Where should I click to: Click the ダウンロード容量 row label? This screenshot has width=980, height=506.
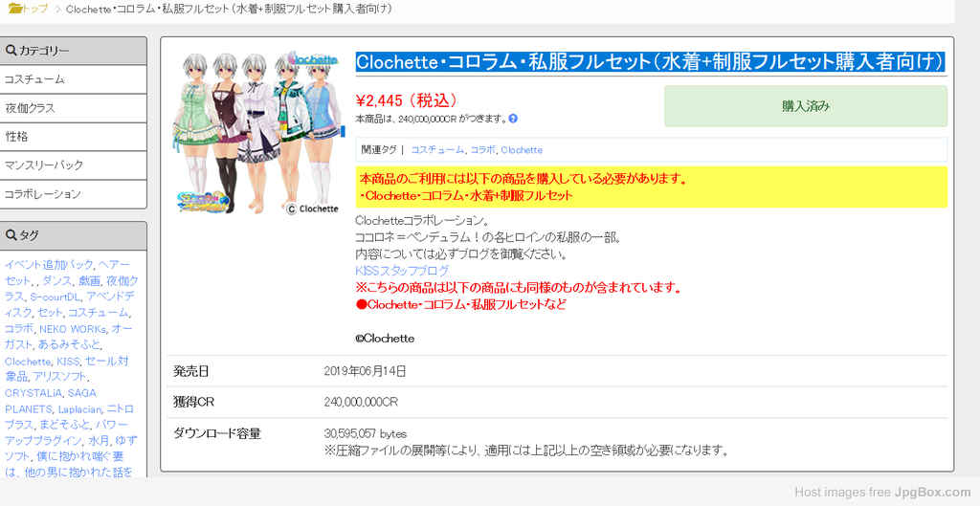click(x=217, y=433)
